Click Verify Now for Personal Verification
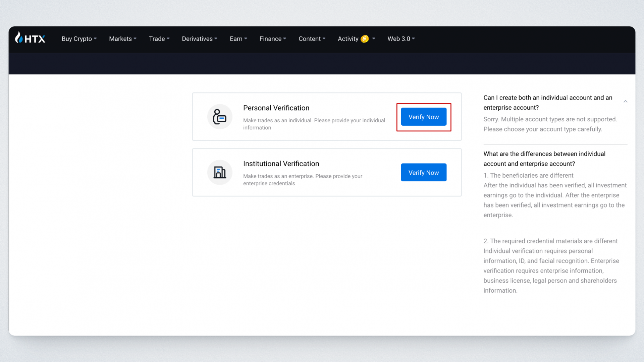Image resolution: width=644 pixels, height=362 pixels. 423,117
